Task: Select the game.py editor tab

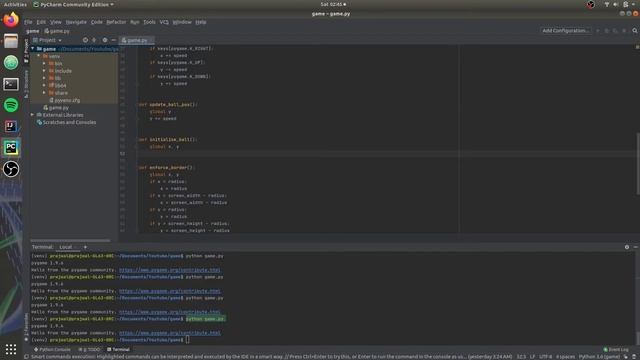Action: pos(136,40)
